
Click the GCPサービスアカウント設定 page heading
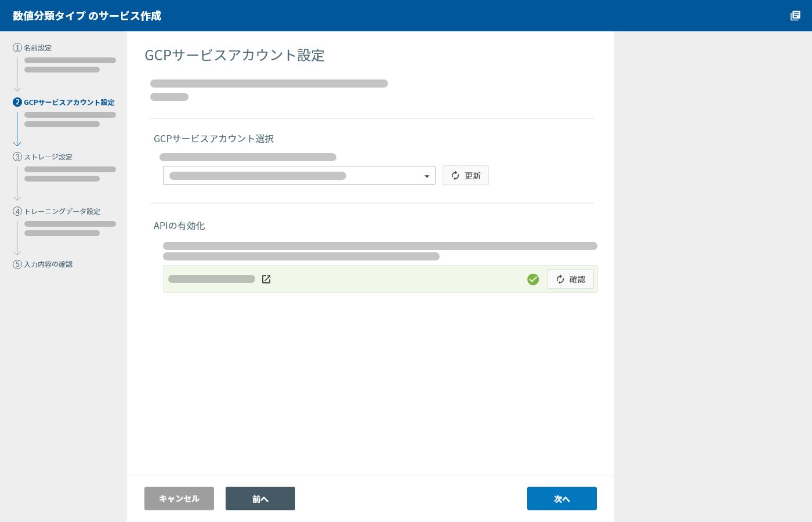tap(234, 55)
